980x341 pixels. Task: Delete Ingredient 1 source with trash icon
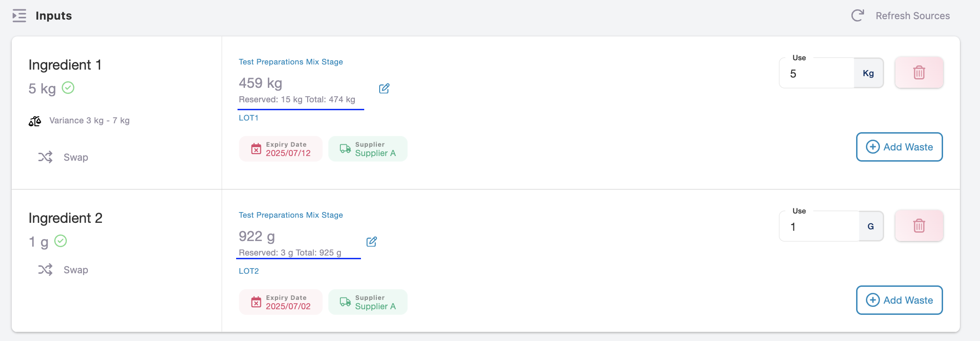pos(919,73)
